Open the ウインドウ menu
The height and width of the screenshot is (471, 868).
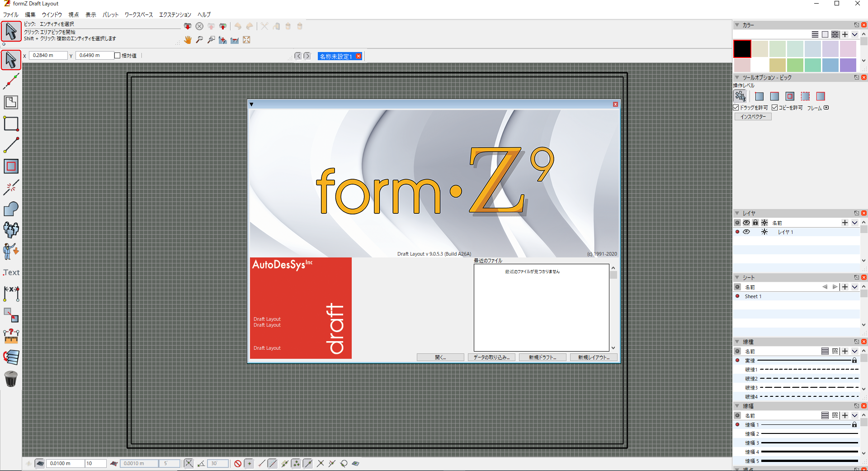pyautogui.click(x=52, y=14)
